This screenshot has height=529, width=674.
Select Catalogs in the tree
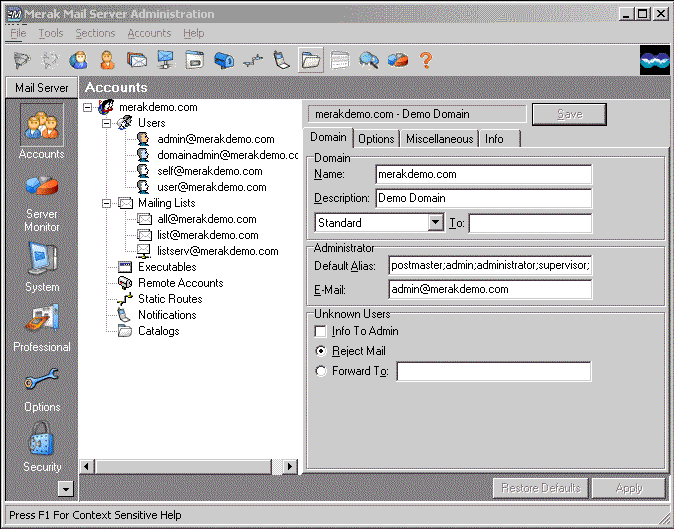tap(158, 331)
